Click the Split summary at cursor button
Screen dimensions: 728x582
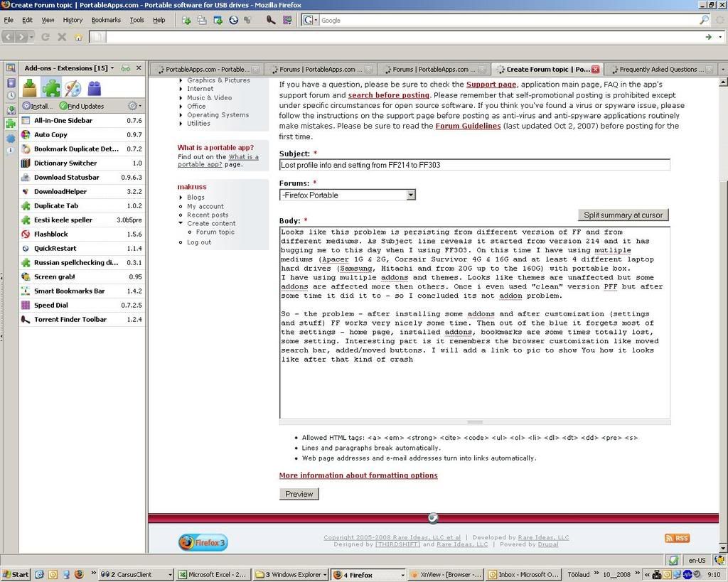click(623, 215)
